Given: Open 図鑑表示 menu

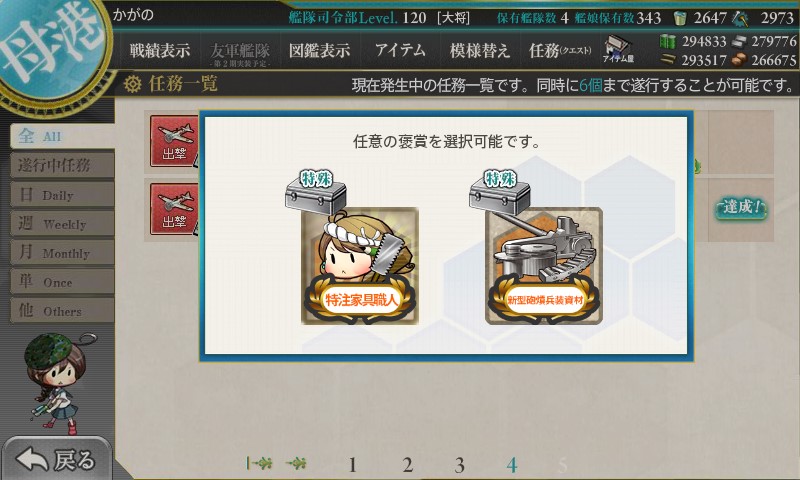Looking at the screenshot, I should tap(320, 50).
